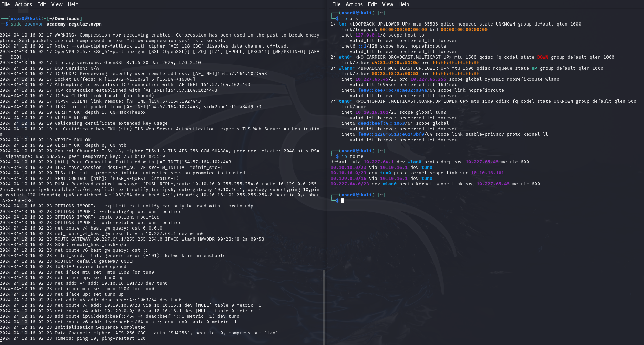
Task: Click the wlan0 address '10.227.65.45' after inet
Action: click(x=372, y=79)
